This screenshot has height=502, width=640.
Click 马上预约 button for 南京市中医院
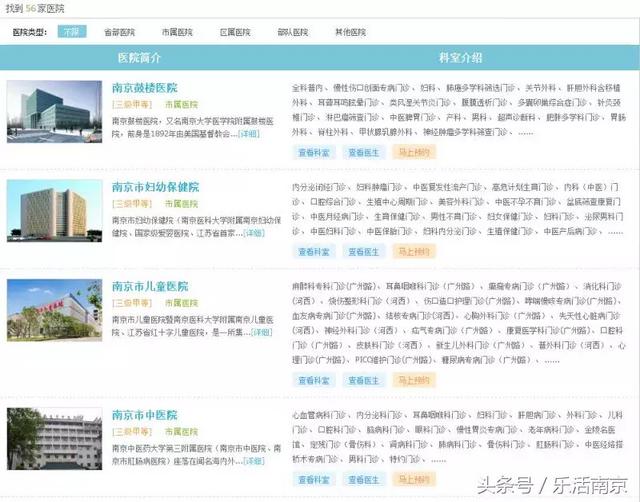point(414,480)
